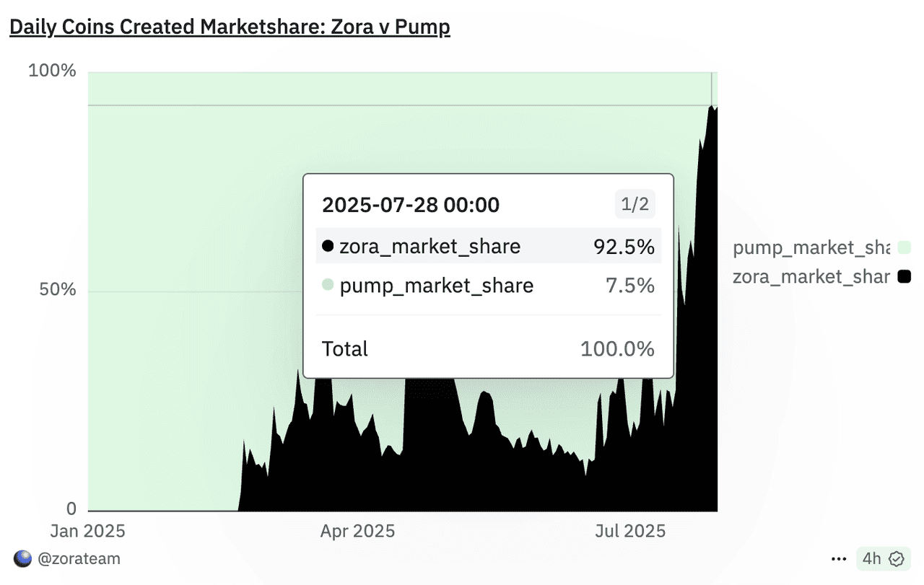Click the zorateam avatar icon
This screenshot has height=585, width=924.
point(22,558)
